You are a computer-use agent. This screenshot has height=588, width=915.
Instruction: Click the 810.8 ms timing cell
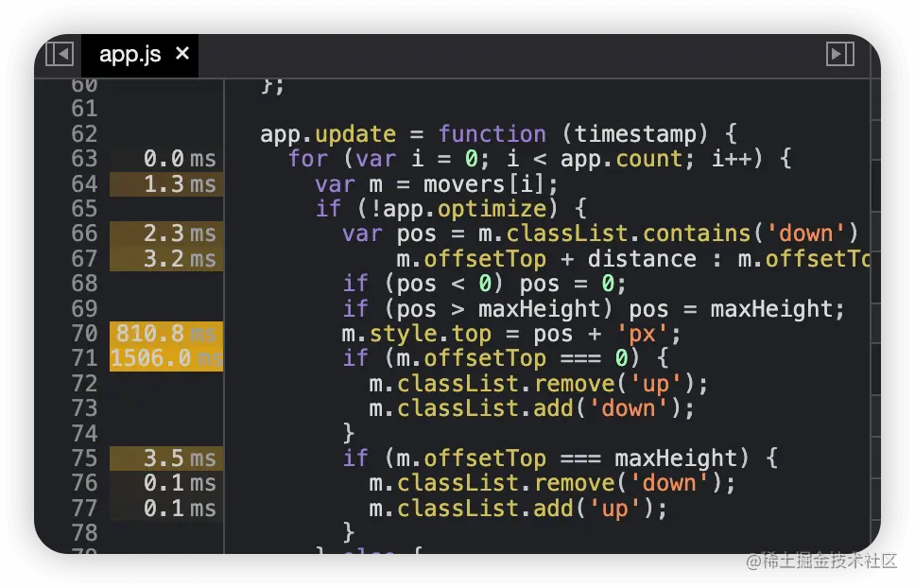pos(166,334)
